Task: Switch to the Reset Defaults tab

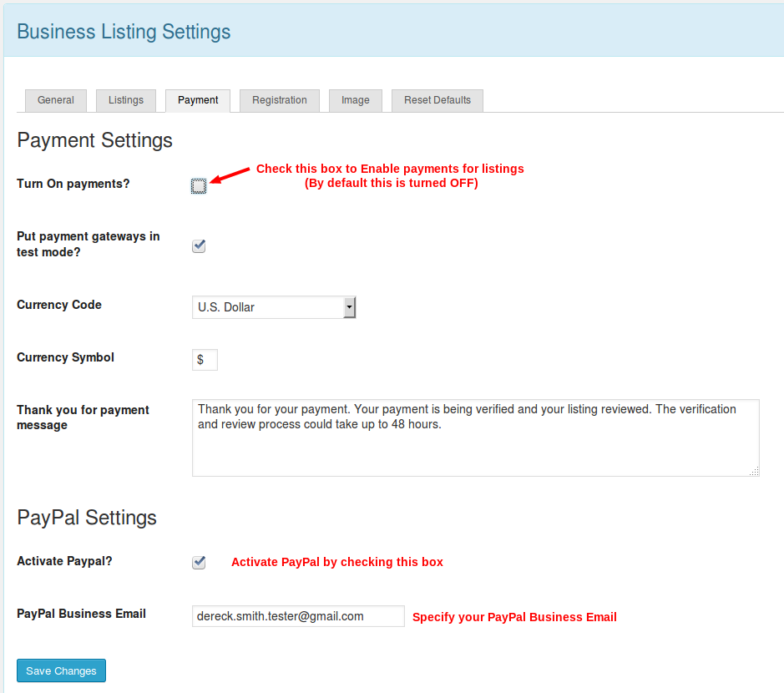Action: (x=438, y=100)
